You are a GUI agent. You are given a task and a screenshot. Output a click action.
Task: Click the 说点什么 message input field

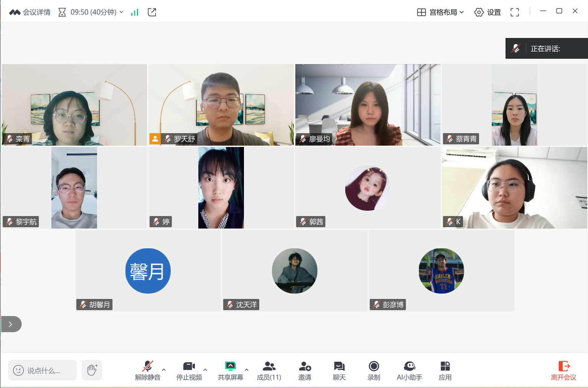point(43,370)
